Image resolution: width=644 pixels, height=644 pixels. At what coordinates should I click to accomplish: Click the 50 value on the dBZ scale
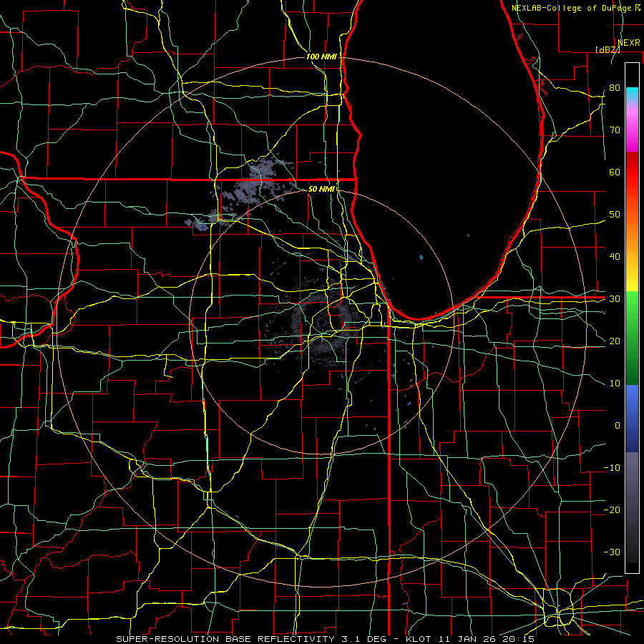pos(615,215)
